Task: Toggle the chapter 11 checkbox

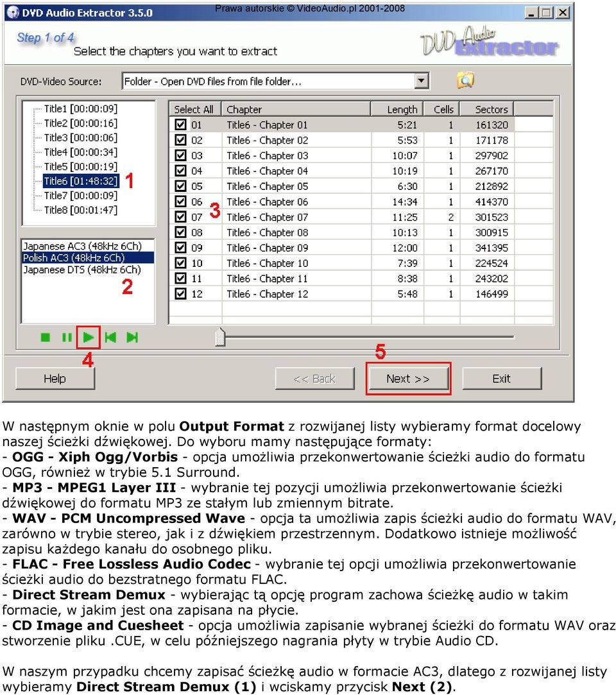Action: click(x=180, y=279)
